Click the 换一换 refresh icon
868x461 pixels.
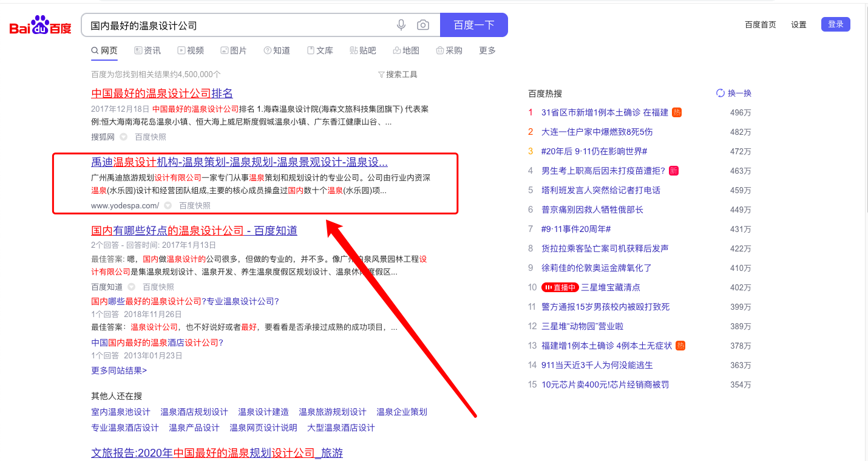(x=721, y=93)
